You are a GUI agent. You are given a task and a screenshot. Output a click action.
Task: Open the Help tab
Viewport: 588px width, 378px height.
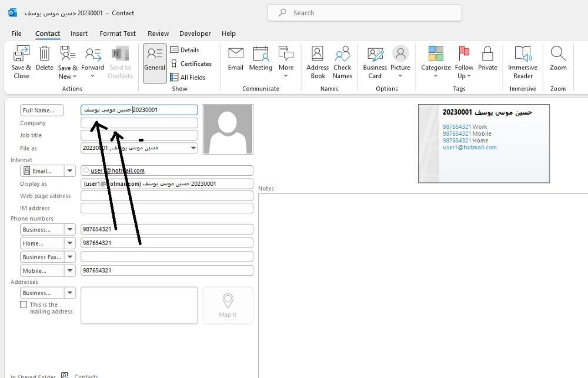pos(228,34)
